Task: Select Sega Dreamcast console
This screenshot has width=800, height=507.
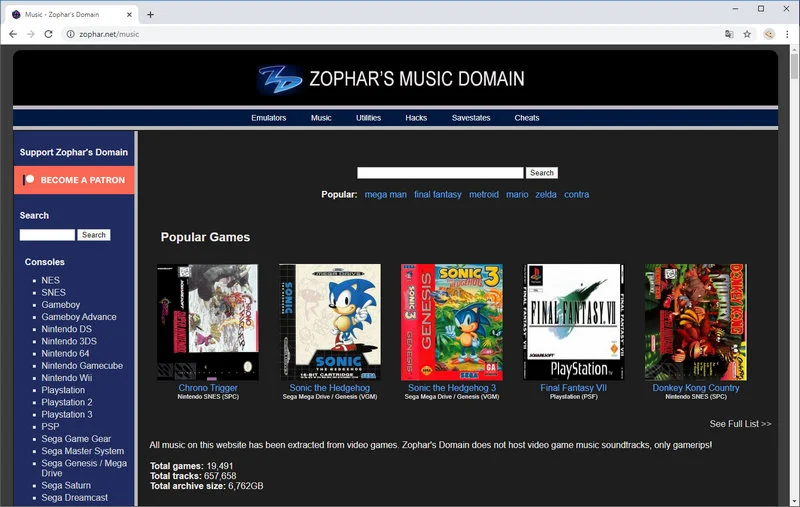Action: tap(74, 498)
